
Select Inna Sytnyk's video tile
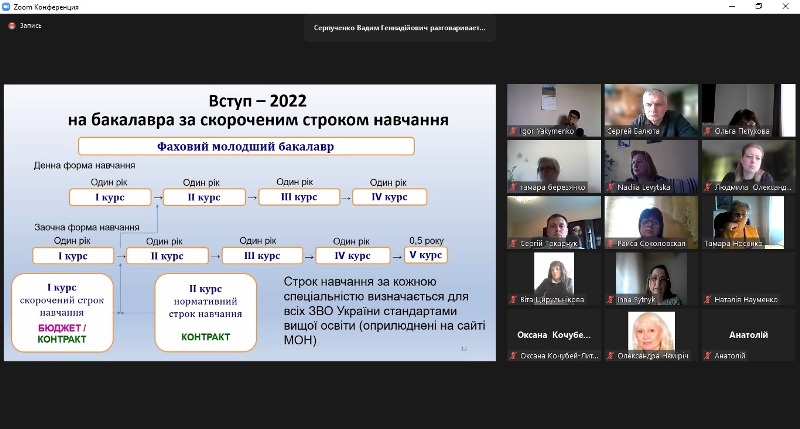[x=651, y=279]
